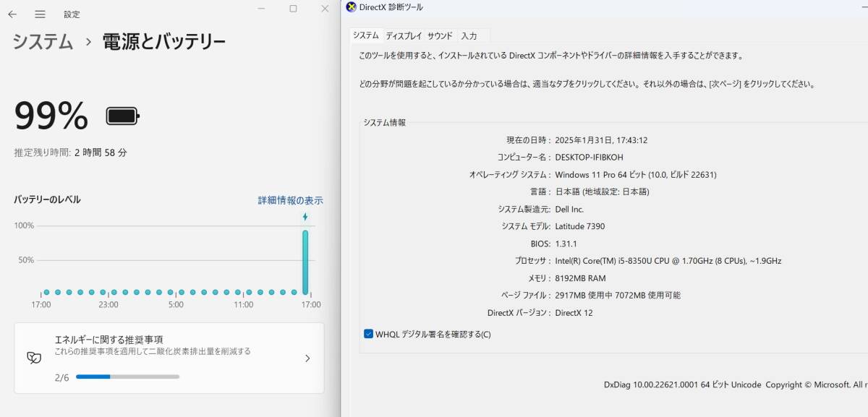Screen dimensions: 868x417
Task: Click the charging bolt icon above chart
Action: coord(305,217)
